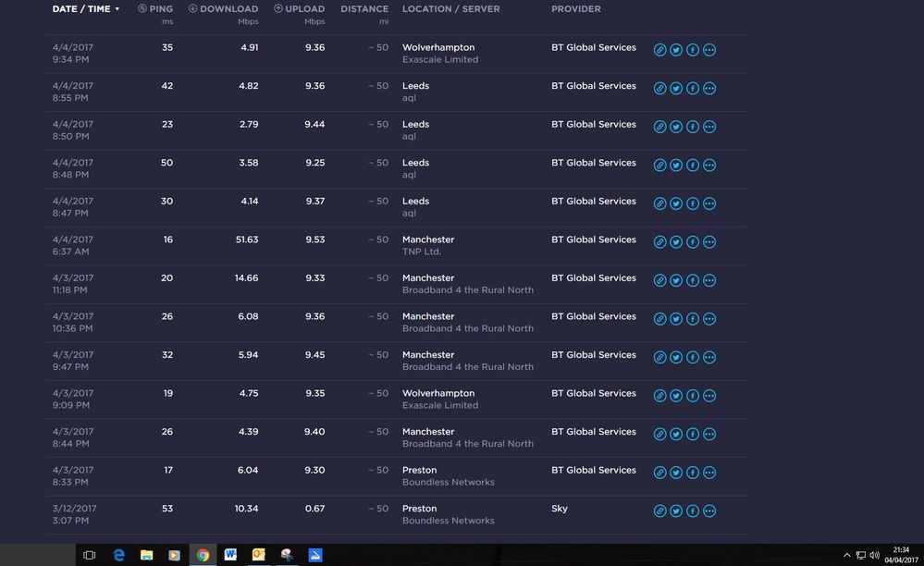Show hidden system tray icons
Image resolution: width=924 pixels, height=566 pixels.
(847, 555)
